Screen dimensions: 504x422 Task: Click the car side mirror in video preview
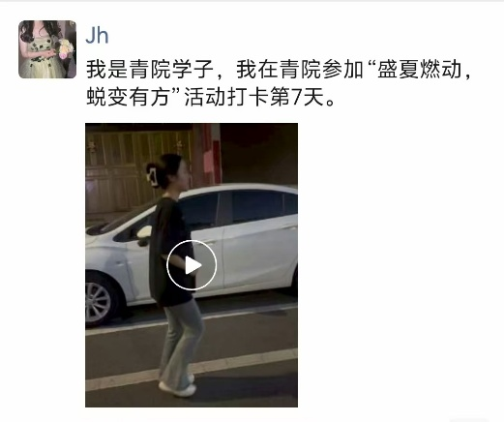pyautogui.click(x=143, y=234)
